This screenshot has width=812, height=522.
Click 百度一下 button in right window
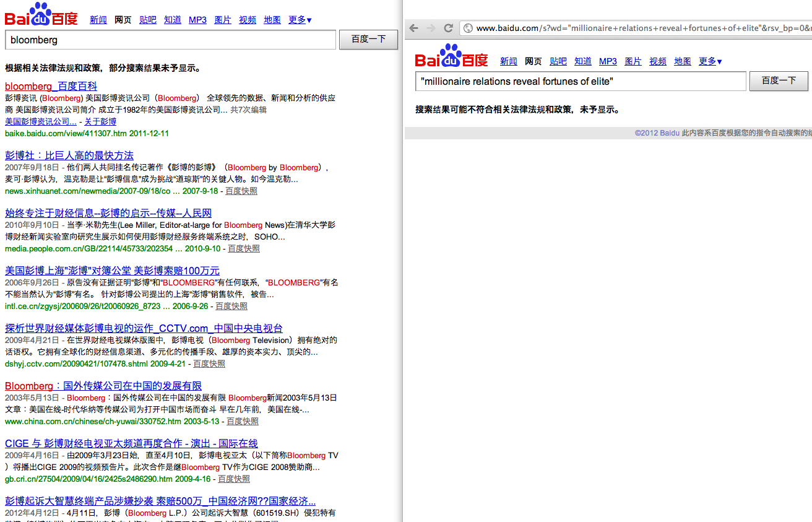tap(779, 81)
